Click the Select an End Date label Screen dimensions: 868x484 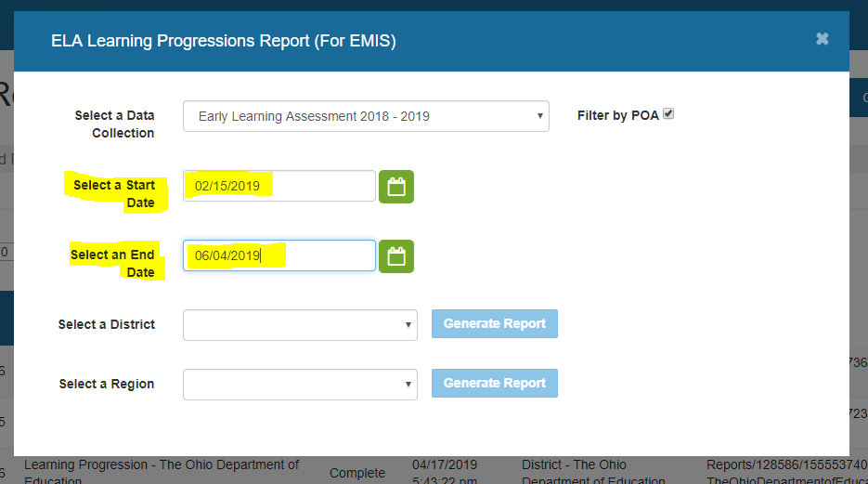coord(113,263)
